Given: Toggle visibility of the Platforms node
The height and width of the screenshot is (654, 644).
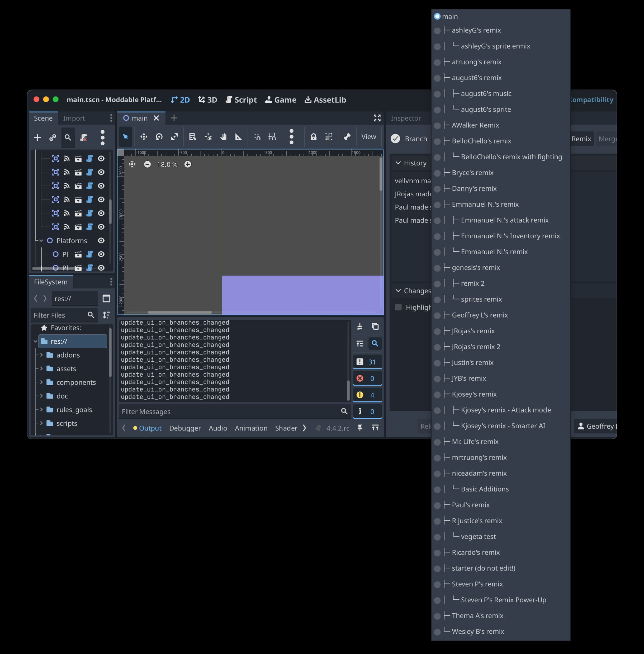Looking at the screenshot, I should pos(101,240).
